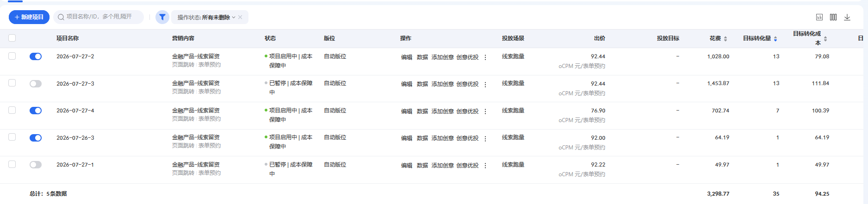Click 数据 for project 2026-07-27-3
The width and height of the screenshot is (868, 204).
click(422, 84)
